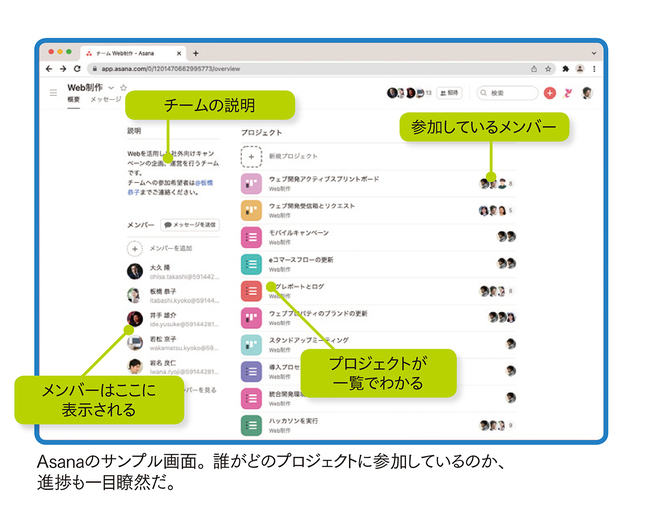This screenshot has width=650, height=507.
Task: Open the team member avatars in header
Action: point(409,93)
